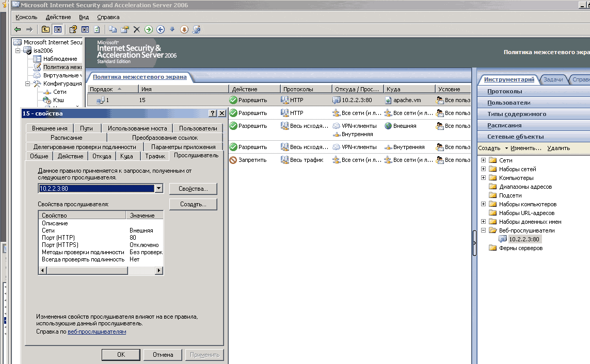
Task: Collapse the isa2006 server node
Action: click(x=18, y=51)
